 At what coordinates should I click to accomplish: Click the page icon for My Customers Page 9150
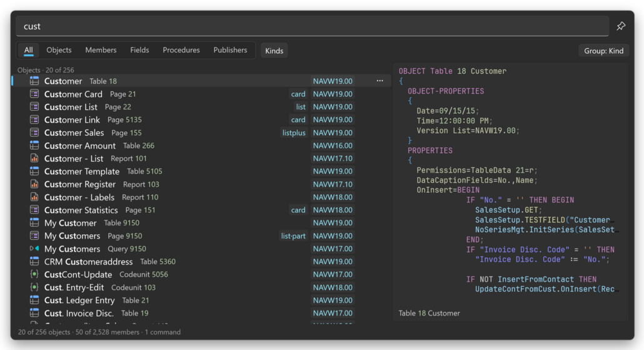click(x=34, y=235)
